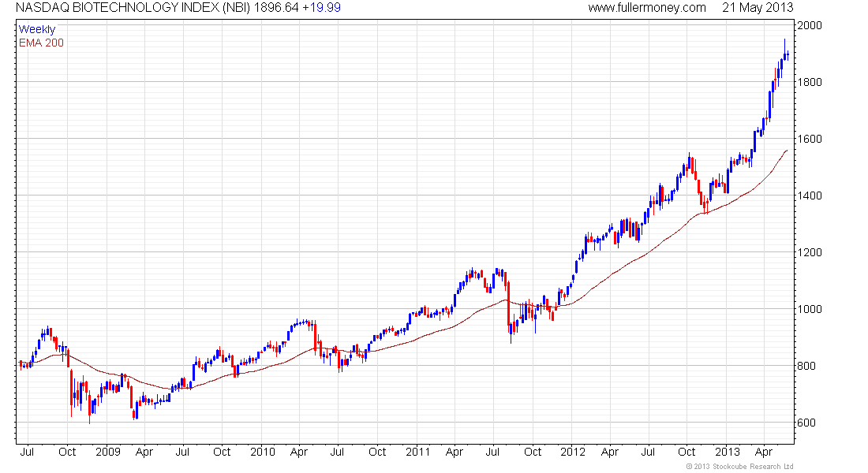868x473 pixels.
Task: Click the 2000 price axis label
Action: pos(810,25)
